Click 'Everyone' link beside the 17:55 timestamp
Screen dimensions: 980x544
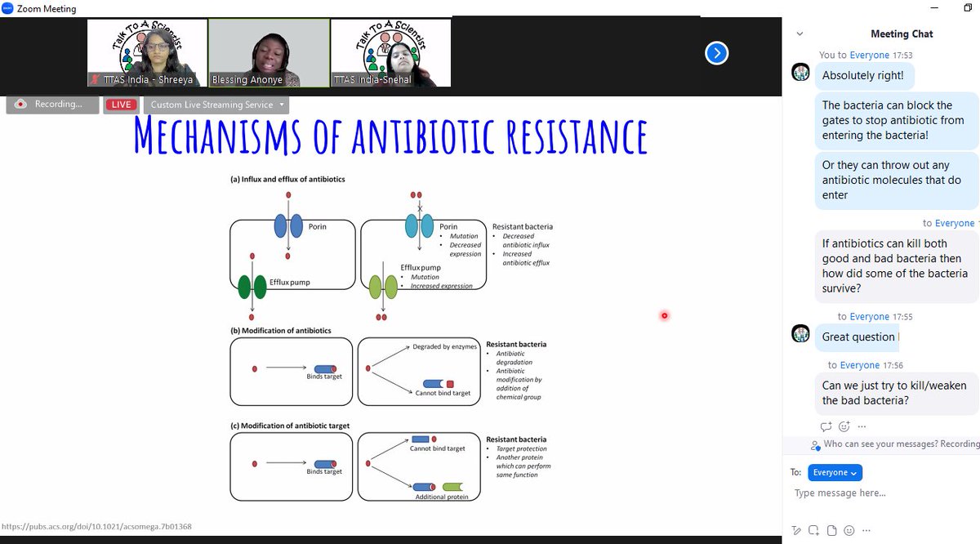click(x=869, y=316)
